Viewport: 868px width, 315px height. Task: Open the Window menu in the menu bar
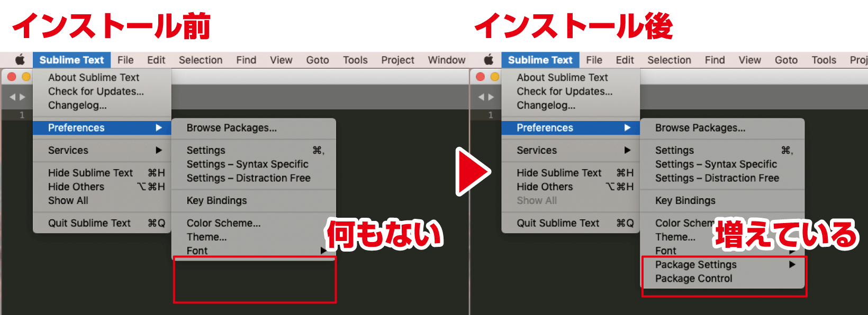click(446, 60)
